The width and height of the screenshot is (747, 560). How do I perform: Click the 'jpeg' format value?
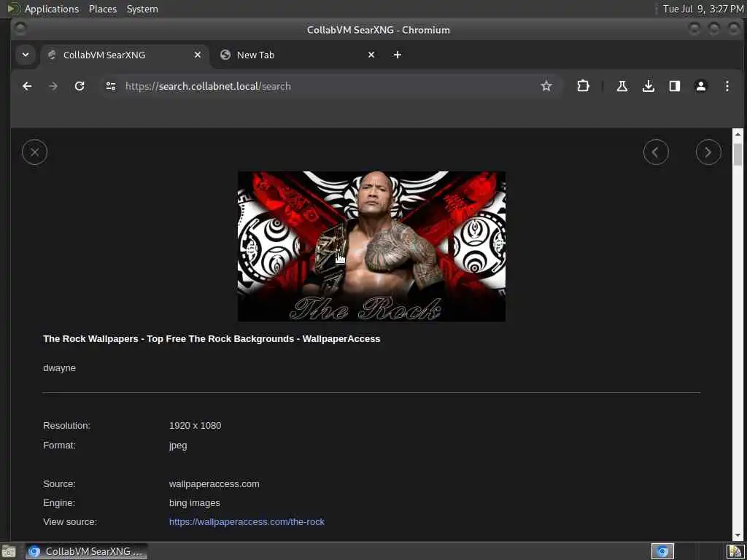(x=178, y=446)
